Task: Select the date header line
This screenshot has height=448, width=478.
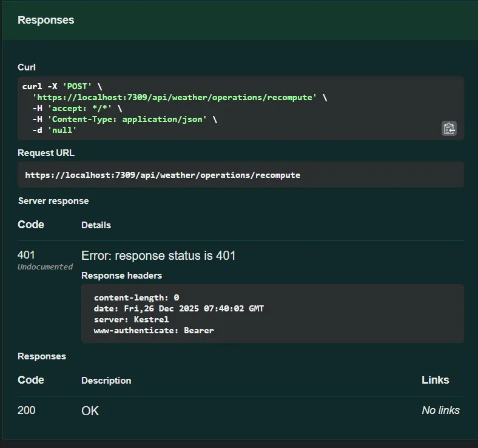Action: [x=178, y=308]
